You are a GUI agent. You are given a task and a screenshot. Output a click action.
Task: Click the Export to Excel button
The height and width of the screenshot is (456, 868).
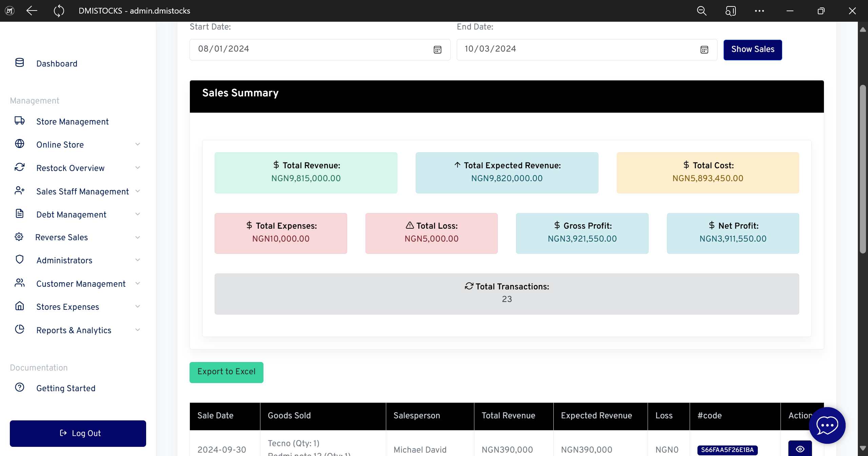click(x=226, y=372)
